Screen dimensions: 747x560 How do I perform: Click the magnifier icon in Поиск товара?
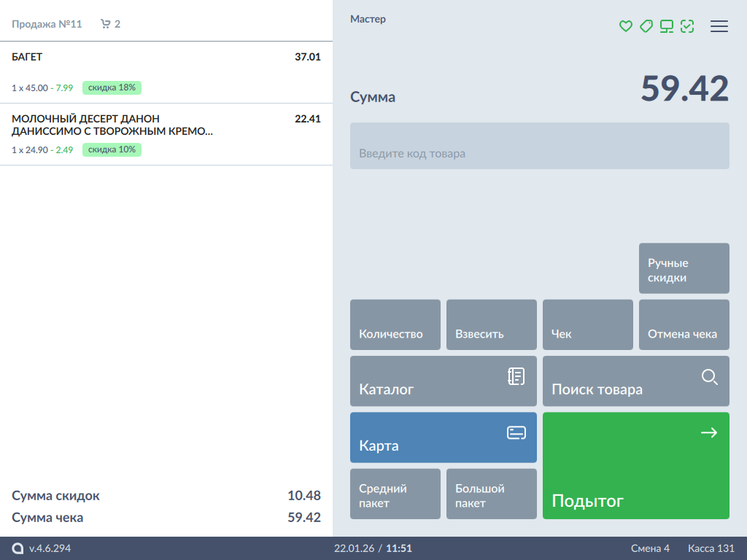[709, 377]
